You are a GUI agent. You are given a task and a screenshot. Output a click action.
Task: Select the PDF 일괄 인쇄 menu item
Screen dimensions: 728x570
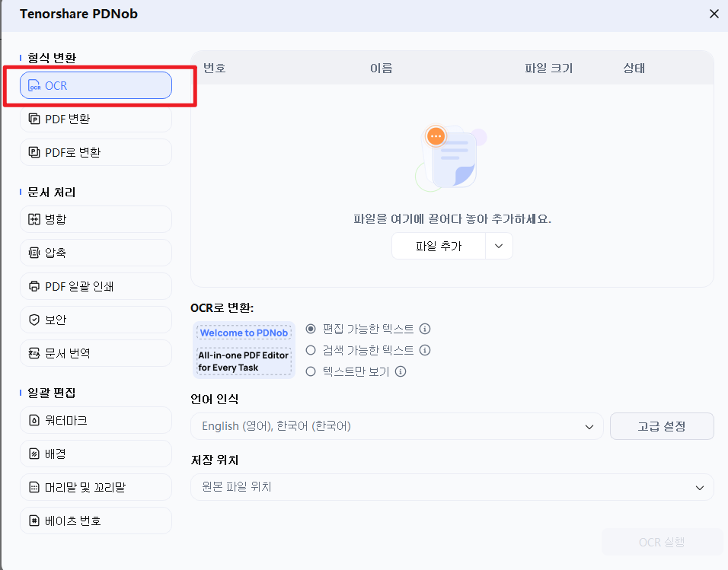click(96, 286)
